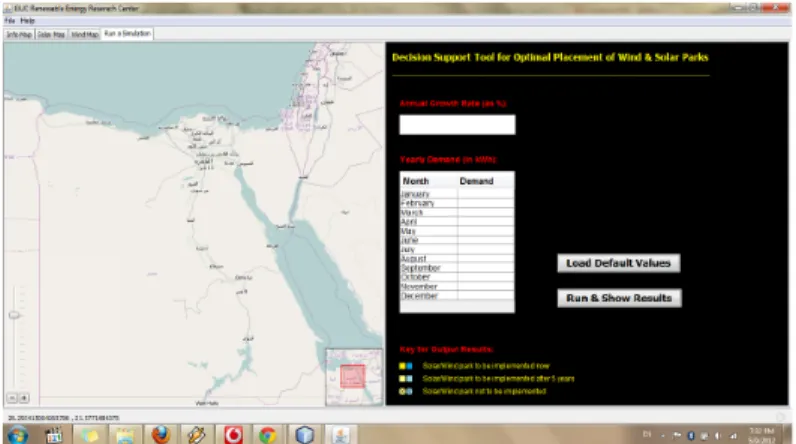The height and width of the screenshot is (444, 796).
Task: Click the October row label
Action: (x=416, y=277)
